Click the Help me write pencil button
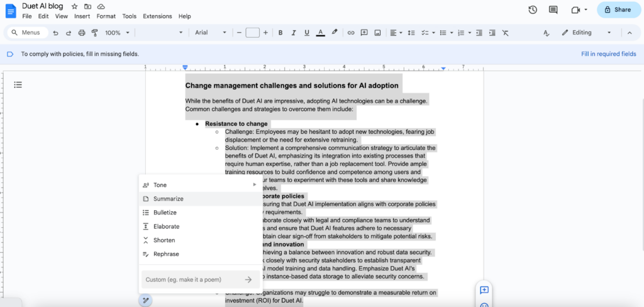 pos(145,301)
